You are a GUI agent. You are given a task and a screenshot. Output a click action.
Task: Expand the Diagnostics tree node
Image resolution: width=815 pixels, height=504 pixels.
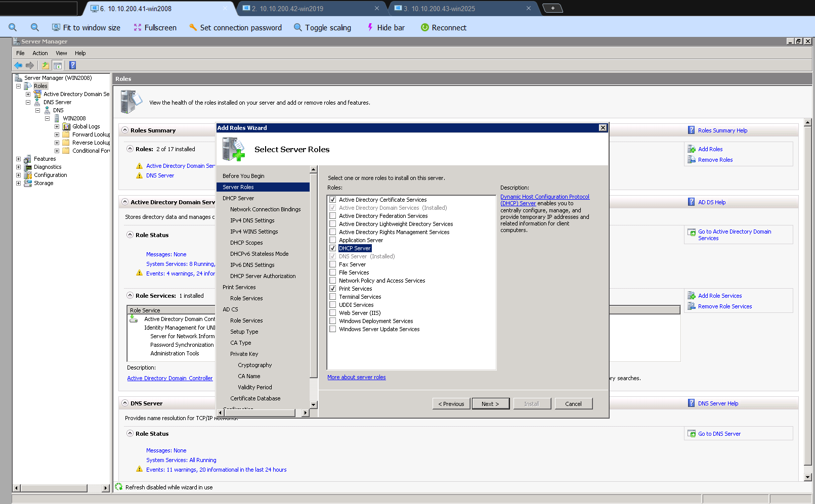coord(19,167)
